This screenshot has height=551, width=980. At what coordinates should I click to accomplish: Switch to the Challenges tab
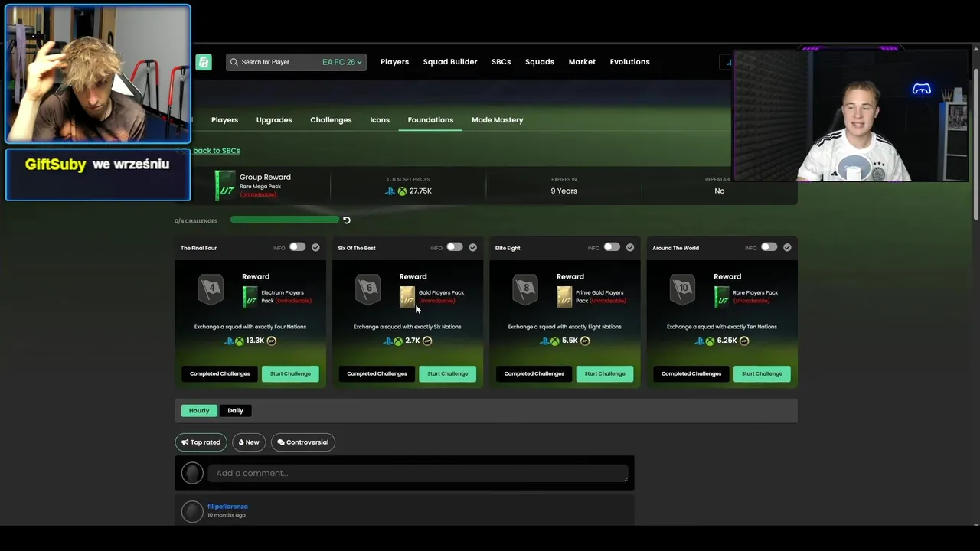tap(331, 120)
